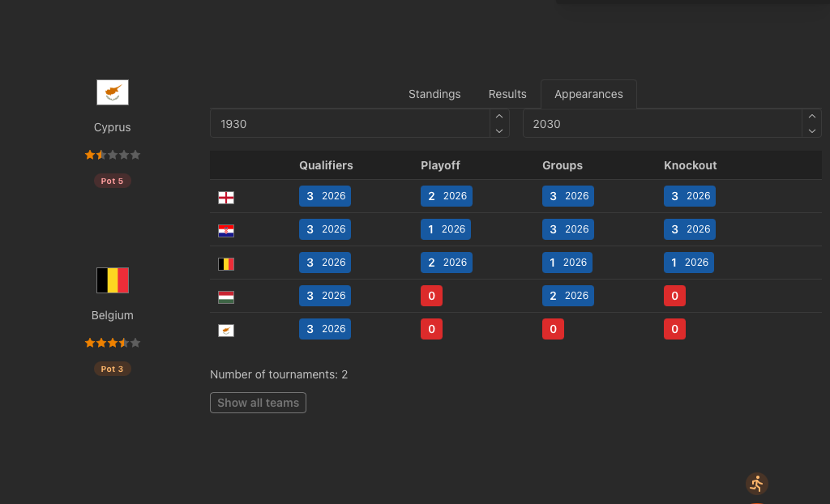Click the Knockout column header
This screenshot has width=830, height=504.
pos(690,165)
